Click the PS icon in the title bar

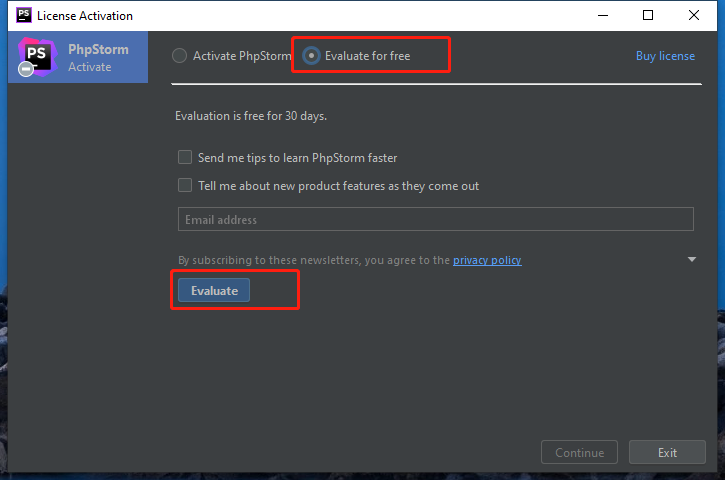point(24,15)
